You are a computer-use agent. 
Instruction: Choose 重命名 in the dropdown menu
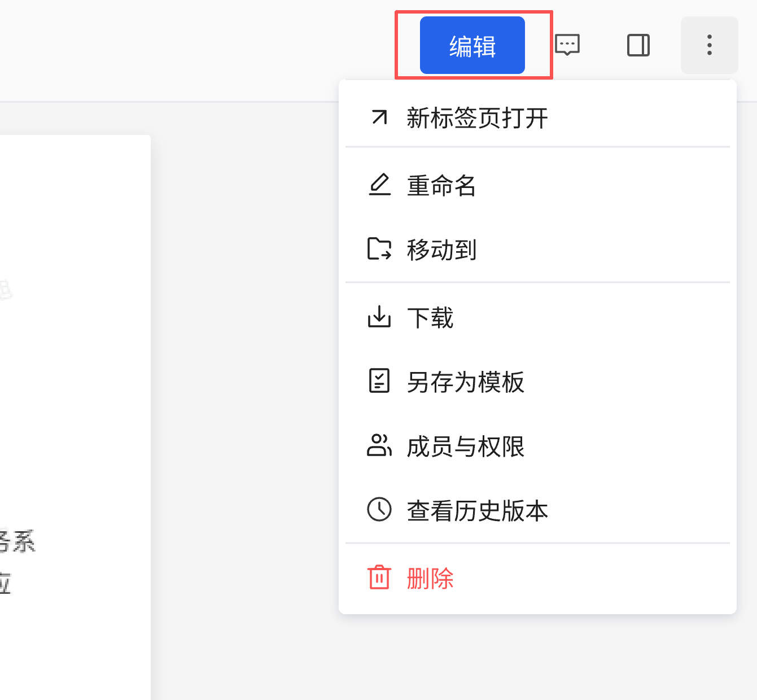[x=441, y=185]
